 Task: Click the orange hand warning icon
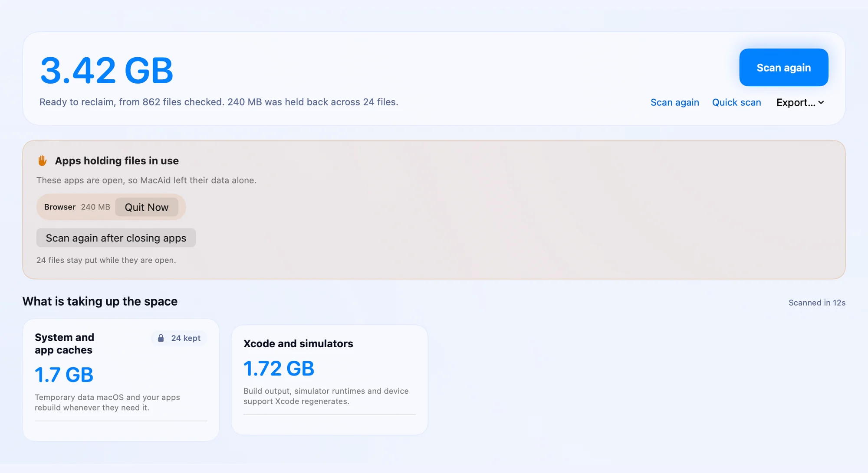(x=42, y=161)
